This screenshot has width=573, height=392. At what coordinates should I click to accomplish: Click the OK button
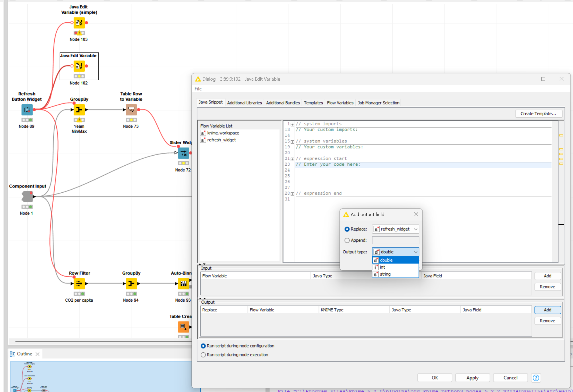point(435,378)
